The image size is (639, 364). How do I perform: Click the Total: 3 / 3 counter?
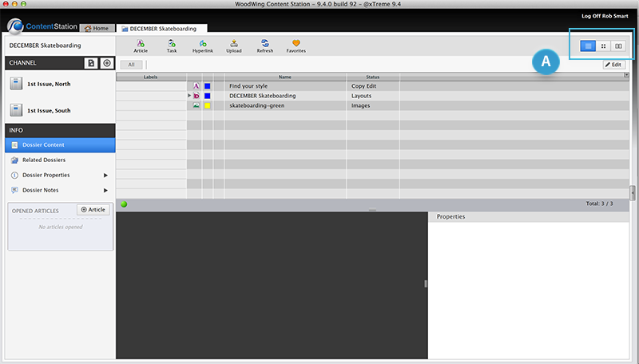pos(599,204)
